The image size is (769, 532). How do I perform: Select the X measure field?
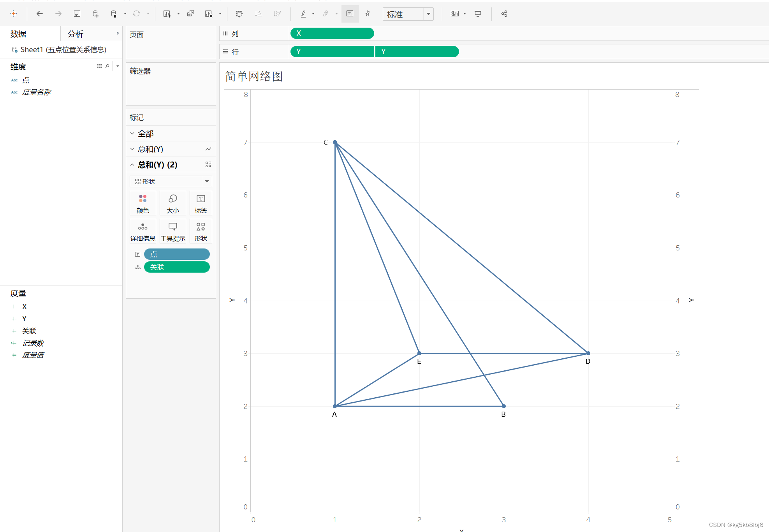(x=25, y=307)
